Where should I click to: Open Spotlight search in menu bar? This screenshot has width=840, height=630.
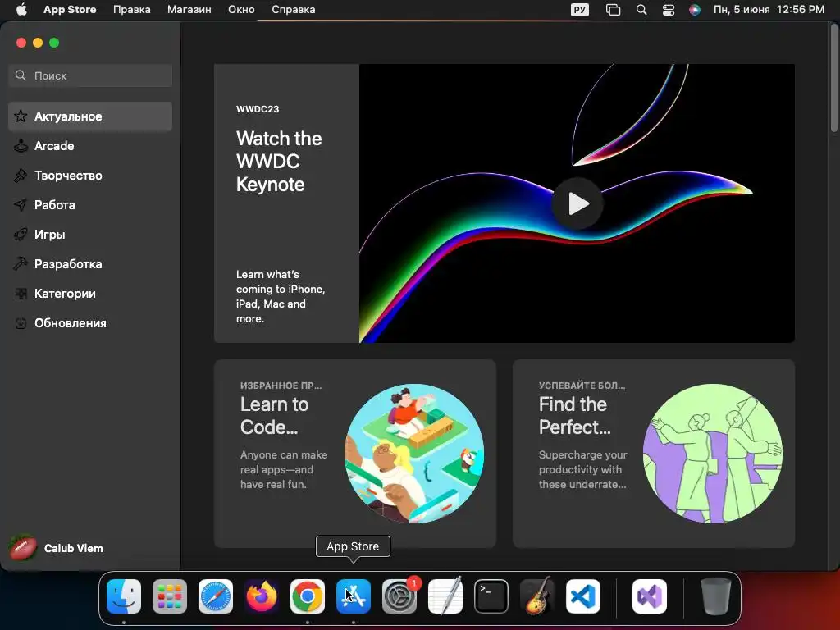641,9
